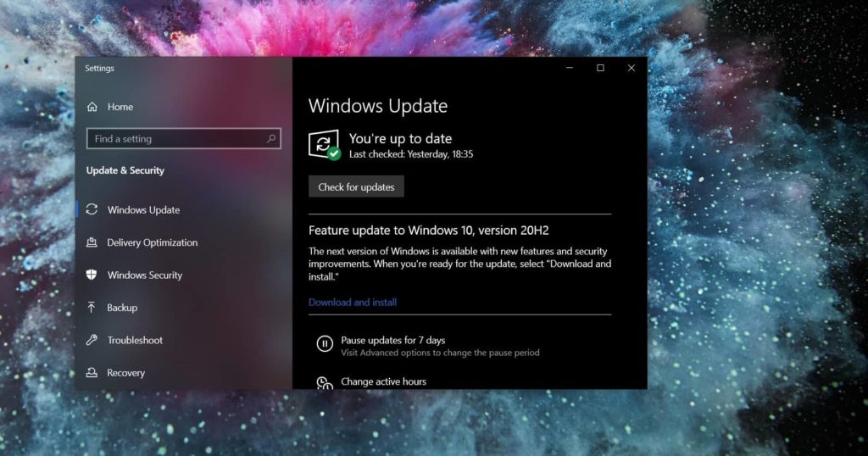Click the Check for updates button
This screenshot has height=456, width=868.
pos(356,186)
